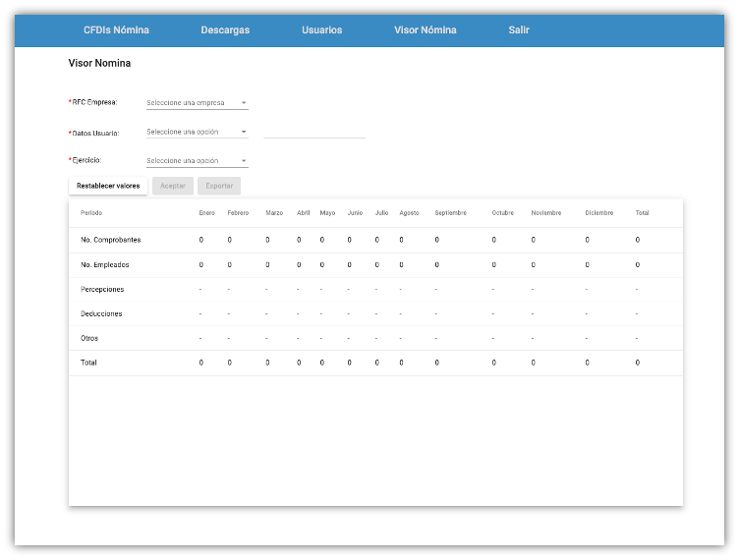The height and width of the screenshot is (560, 739).
Task: Click the RFC Empresa field label
Action: (x=94, y=102)
